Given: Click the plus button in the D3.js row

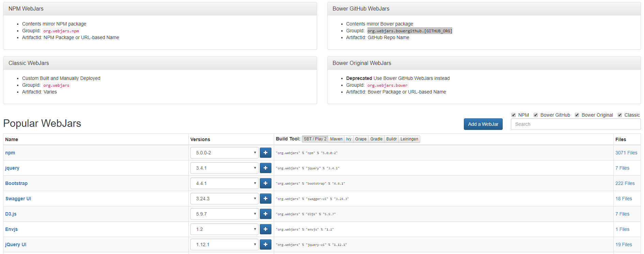Looking at the screenshot, I should 265,214.
